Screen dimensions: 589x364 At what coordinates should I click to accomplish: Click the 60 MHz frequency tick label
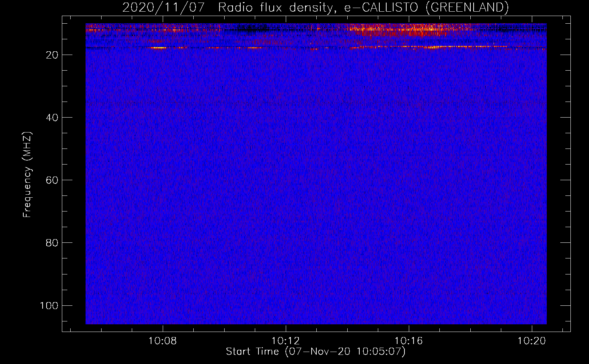[x=52, y=180]
